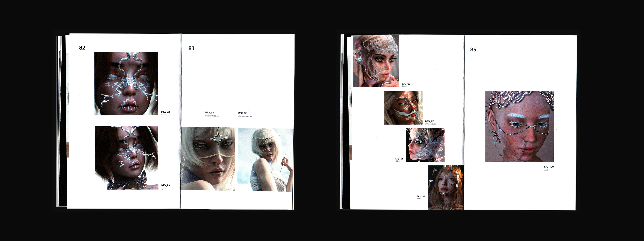Click the @laliett credit under IMG_96
This screenshot has height=241, width=644.
click(x=404, y=86)
